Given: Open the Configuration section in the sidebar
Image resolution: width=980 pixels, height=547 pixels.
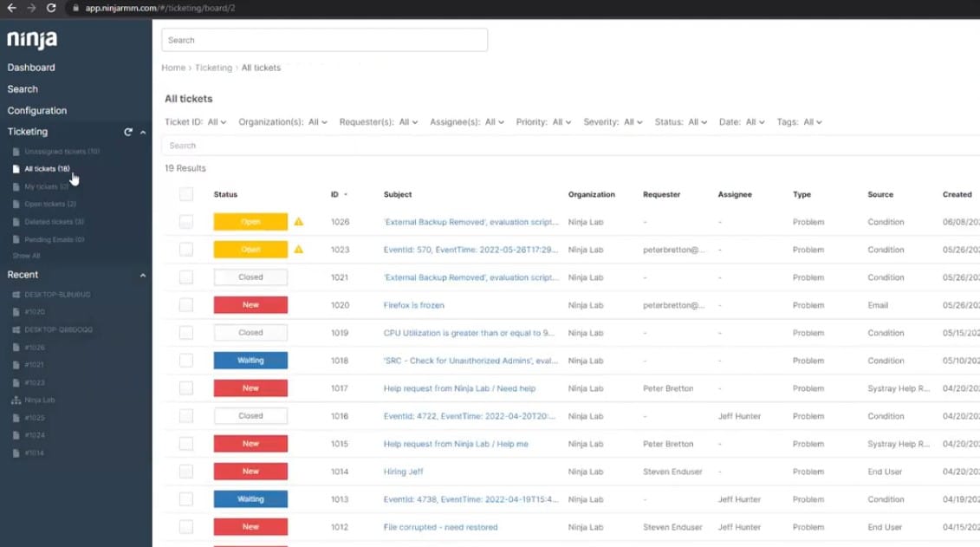Looking at the screenshot, I should pyautogui.click(x=37, y=110).
